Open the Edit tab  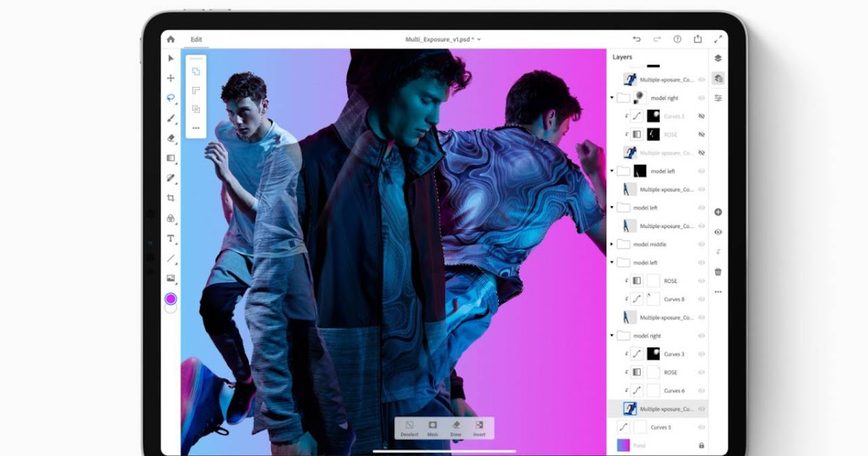[196, 40]
